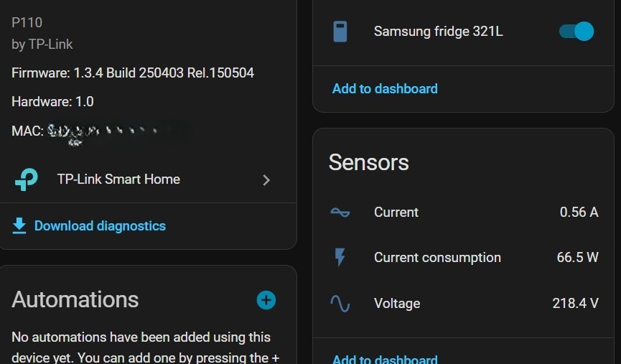Open the Voltage sensor row
The height and width of the screenshot is (364, 621).
coord(397,304)
